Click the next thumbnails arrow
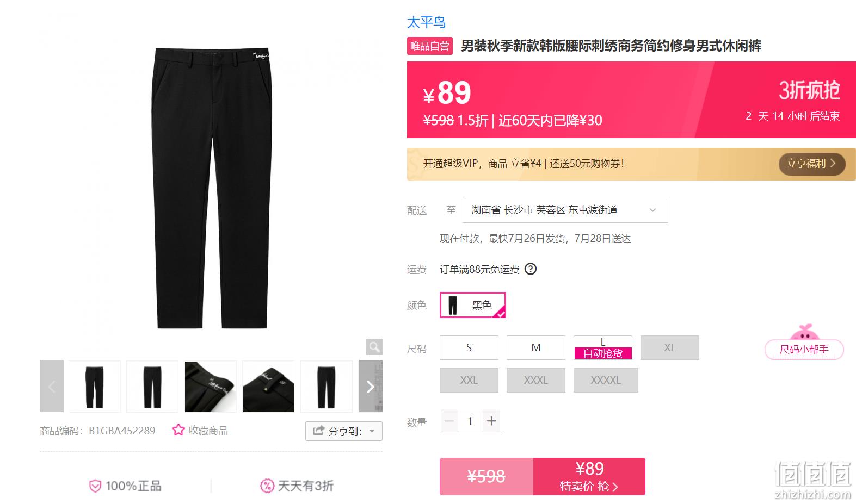The image size is (856, 504). (x=371, y=386)
